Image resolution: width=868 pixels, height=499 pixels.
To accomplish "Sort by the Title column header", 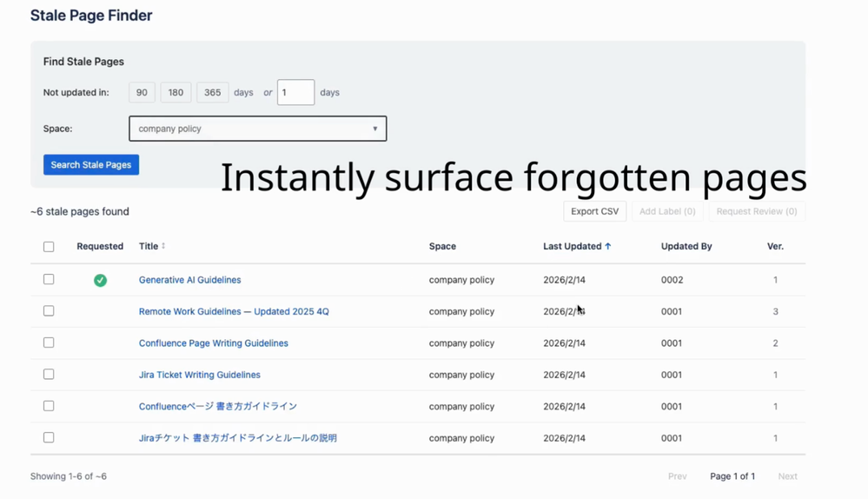I will (149, 246).
